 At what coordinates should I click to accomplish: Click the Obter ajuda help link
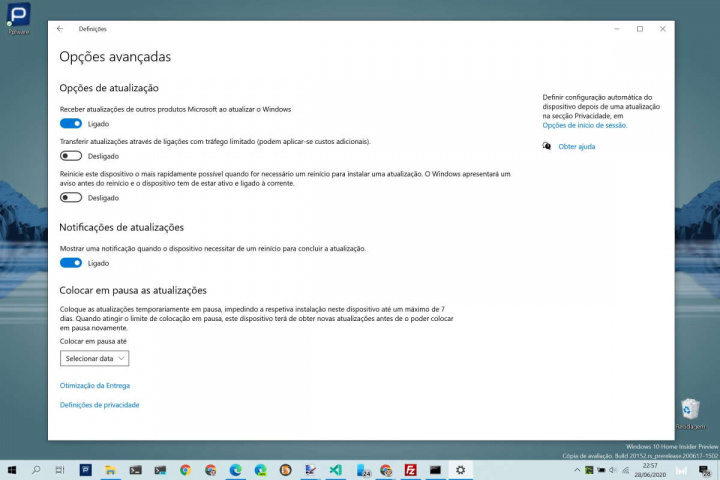tap(576, 147)
